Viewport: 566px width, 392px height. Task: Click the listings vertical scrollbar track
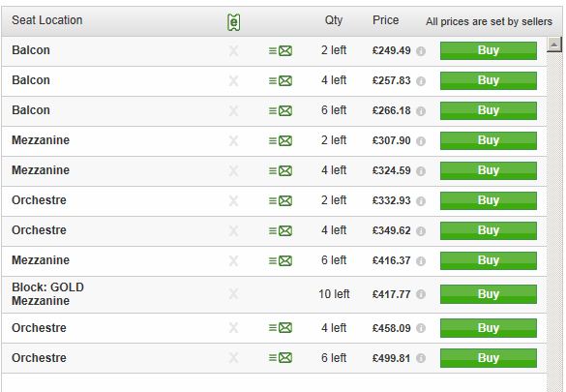554,217
